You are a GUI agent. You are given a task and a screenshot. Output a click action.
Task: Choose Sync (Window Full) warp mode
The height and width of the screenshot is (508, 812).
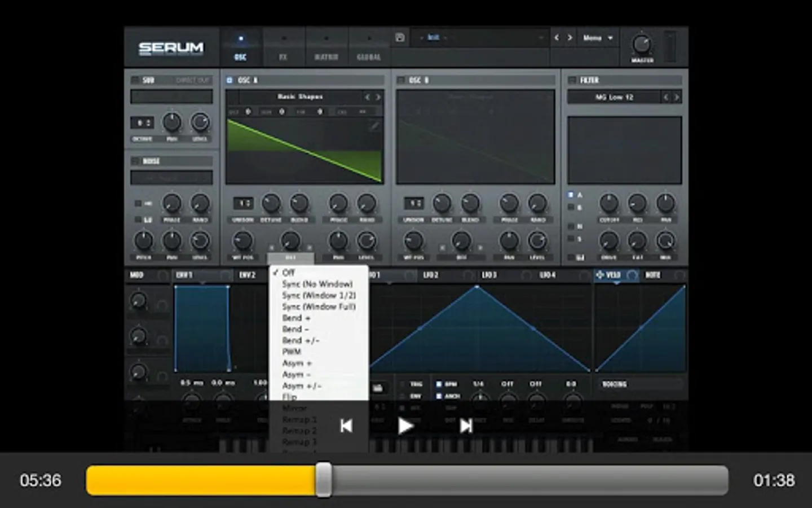click(x=319, y=306)
